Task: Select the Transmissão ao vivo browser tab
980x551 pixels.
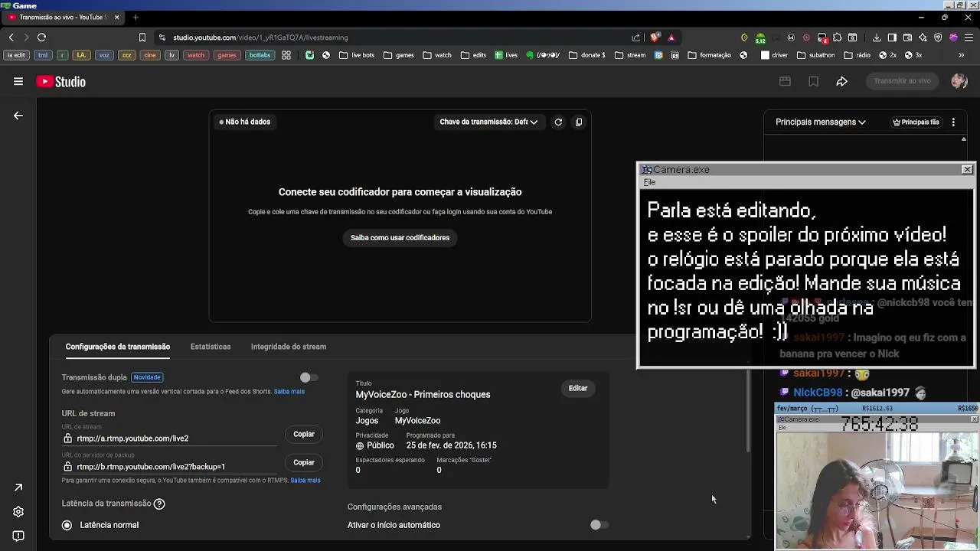Action: (x=64, y=17)
